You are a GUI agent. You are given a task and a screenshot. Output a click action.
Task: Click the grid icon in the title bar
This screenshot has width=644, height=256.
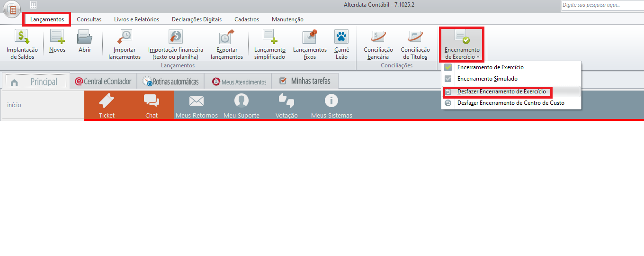(33, 5)
